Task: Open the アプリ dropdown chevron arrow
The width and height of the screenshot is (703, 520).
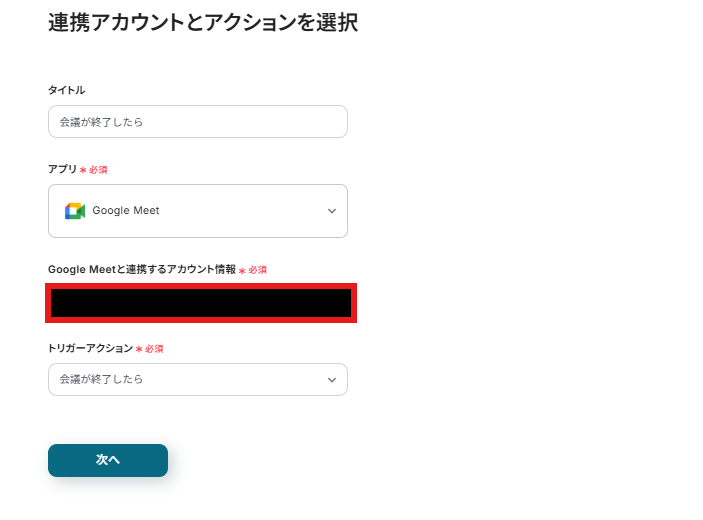Action: pyautogui.click(x=332, y=211)
